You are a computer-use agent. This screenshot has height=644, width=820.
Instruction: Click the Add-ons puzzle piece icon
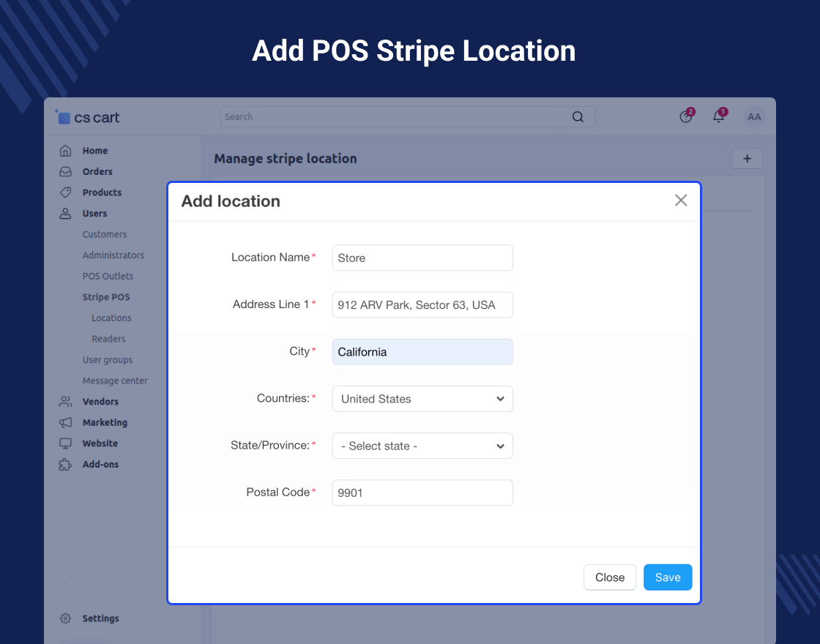[x=65, y=464]
